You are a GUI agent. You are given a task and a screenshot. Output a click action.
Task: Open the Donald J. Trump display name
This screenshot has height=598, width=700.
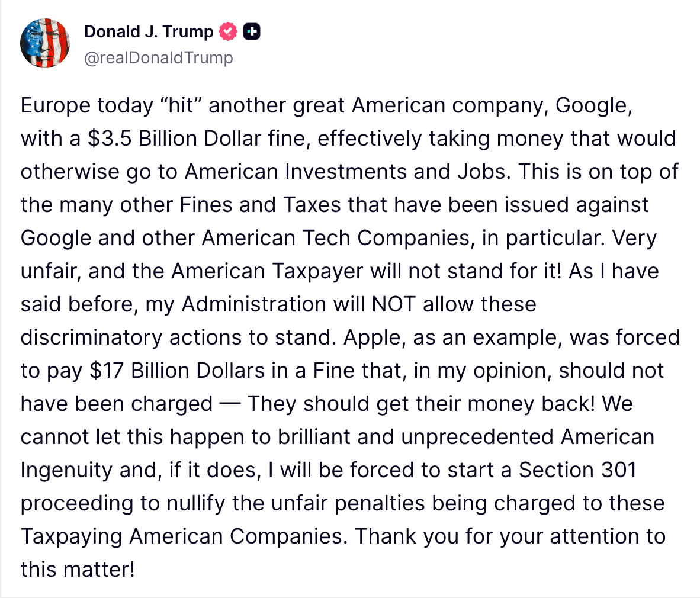(x=149, y=32)
